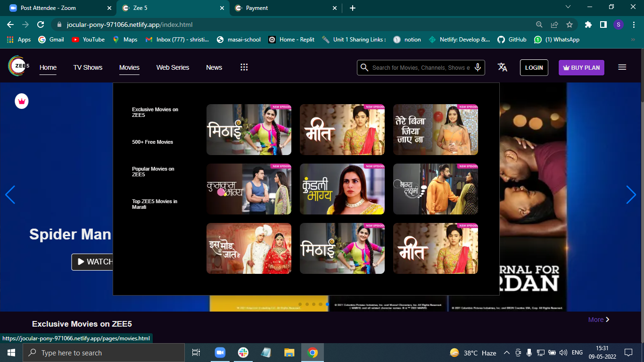Go to next banner slide arrow
Viewport: 644px width, 362px height.
click(x=631, y=195)
